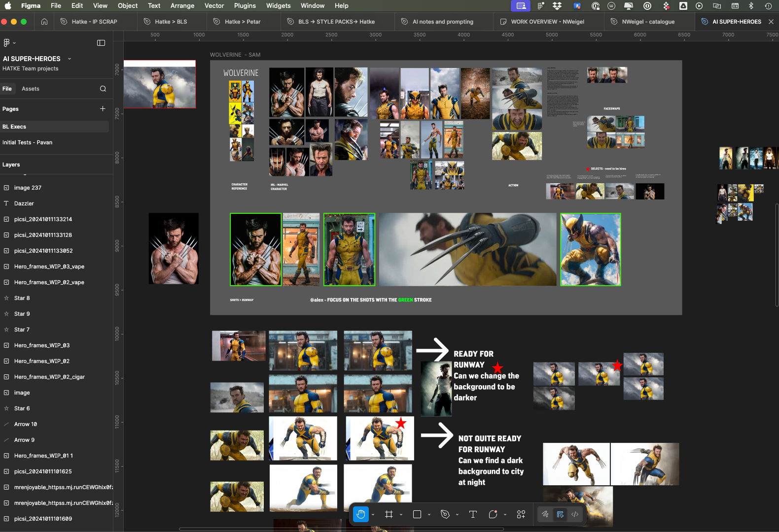The image size is (779, 532).
Task: Select the Arrow 10 layer
Action: [56, 424]
